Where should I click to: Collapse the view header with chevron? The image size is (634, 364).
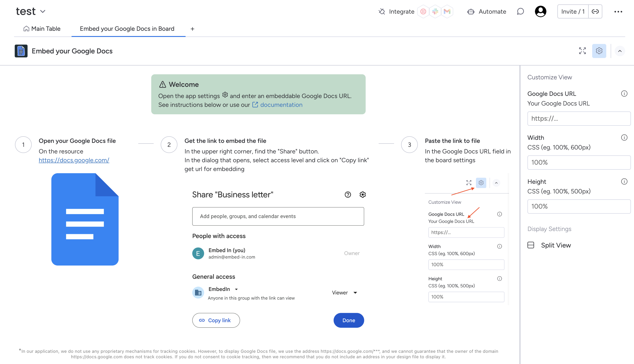click(620, 51)
